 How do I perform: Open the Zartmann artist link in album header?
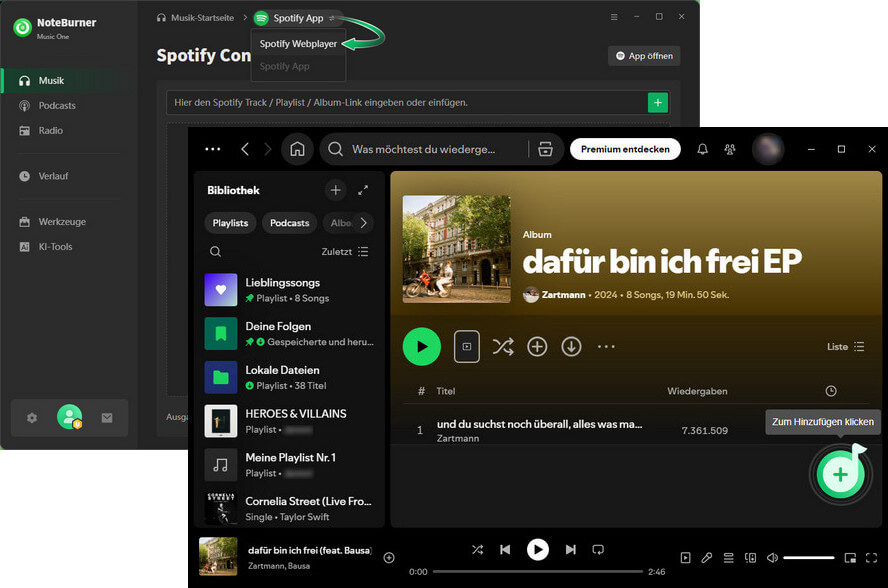tap(563, 295)
